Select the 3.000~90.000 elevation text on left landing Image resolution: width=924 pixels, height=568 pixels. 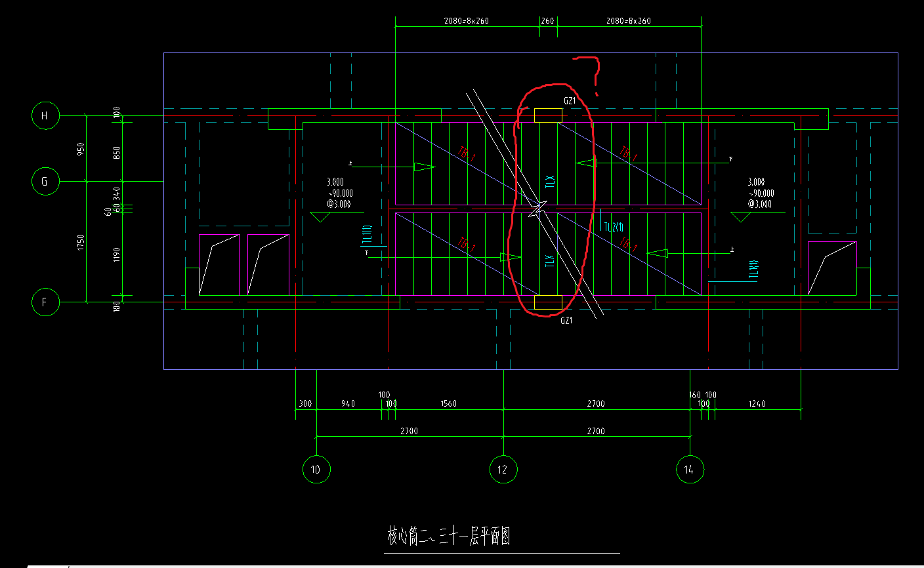click(x=340, y=193)
